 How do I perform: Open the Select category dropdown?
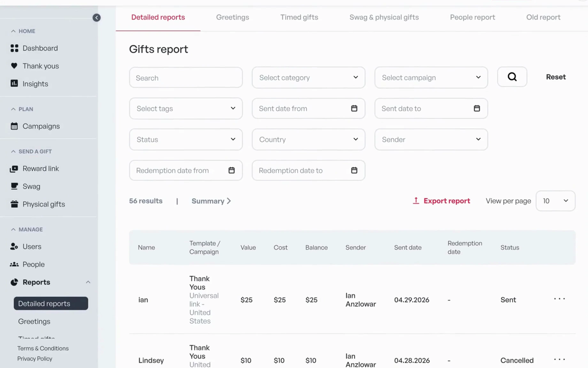pos(308,77)
